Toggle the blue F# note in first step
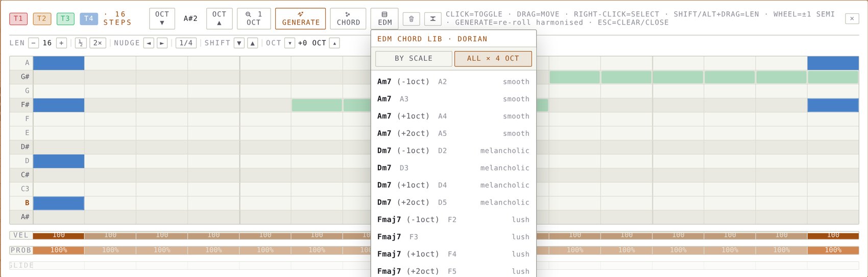This screenshot has width=868, height=277. (x=59, y=105)
